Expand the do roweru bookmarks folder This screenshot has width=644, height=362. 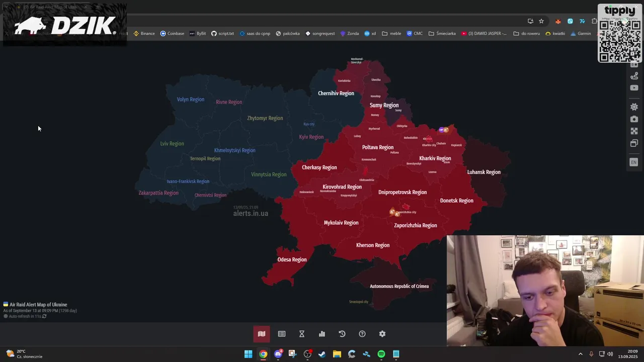tap(526, 34)
